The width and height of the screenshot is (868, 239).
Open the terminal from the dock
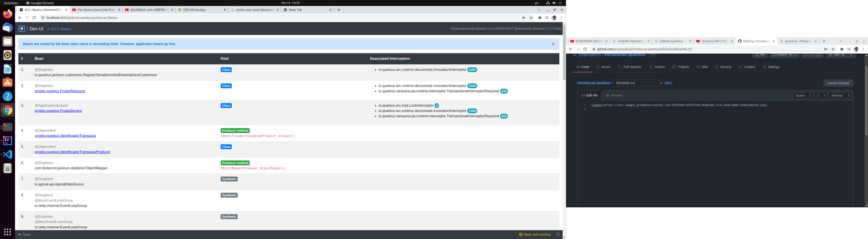8,127
